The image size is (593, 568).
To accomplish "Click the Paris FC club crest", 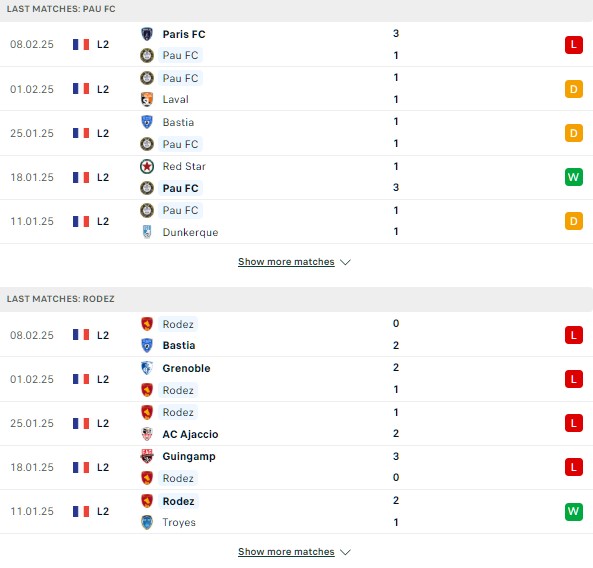I will [147, 34].
